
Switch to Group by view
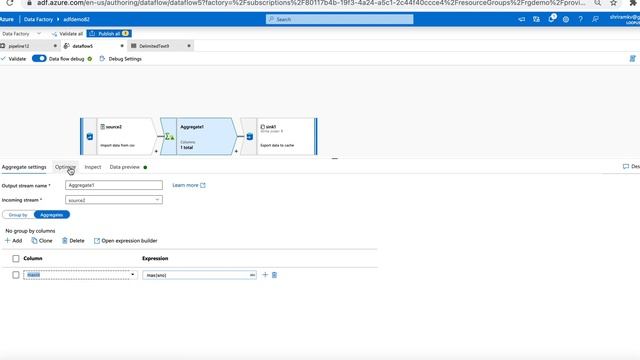coord(18,215)
